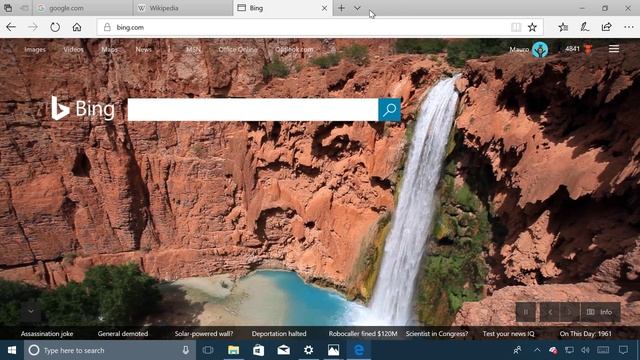Open the Windows Start menu
This screenshot has width=640, height=360.
click(x=12, y=350)
